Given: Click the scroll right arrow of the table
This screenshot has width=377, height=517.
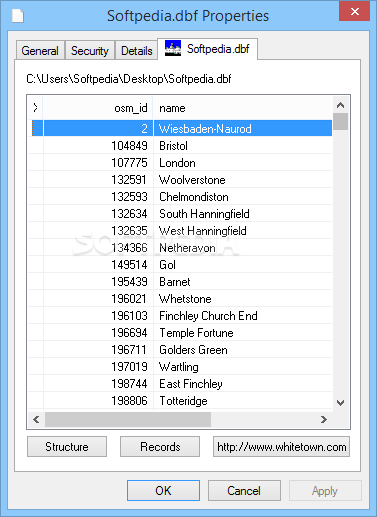Looking at the screenshot, I should click(323, 419).
